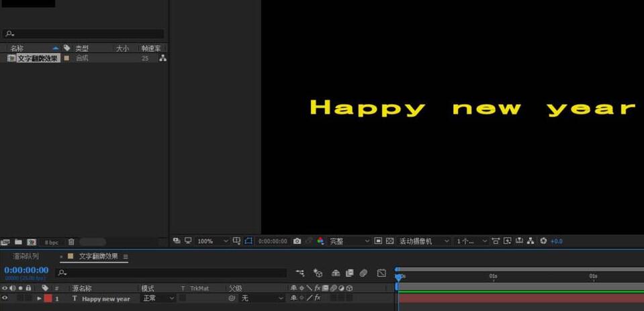Hide the Happy new year layer with the eye toggle
Image resolution: width=644 pixels, height=311 pixels.
(x=5, y=299)
